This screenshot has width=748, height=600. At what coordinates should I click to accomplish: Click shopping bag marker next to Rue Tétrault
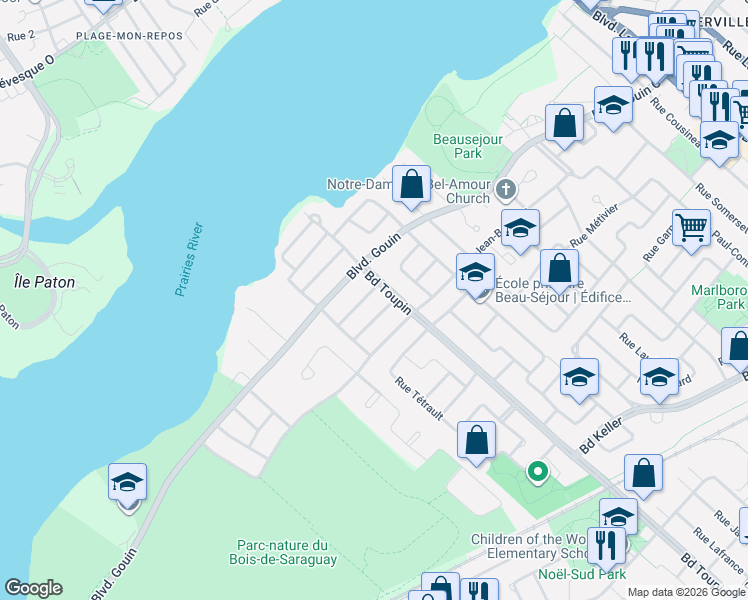coord(476,444)
